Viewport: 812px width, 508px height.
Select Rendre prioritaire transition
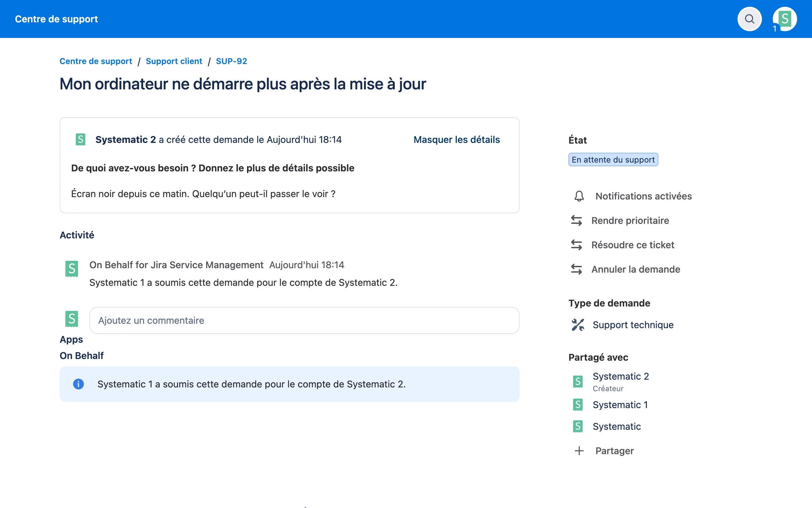point(630,220)
